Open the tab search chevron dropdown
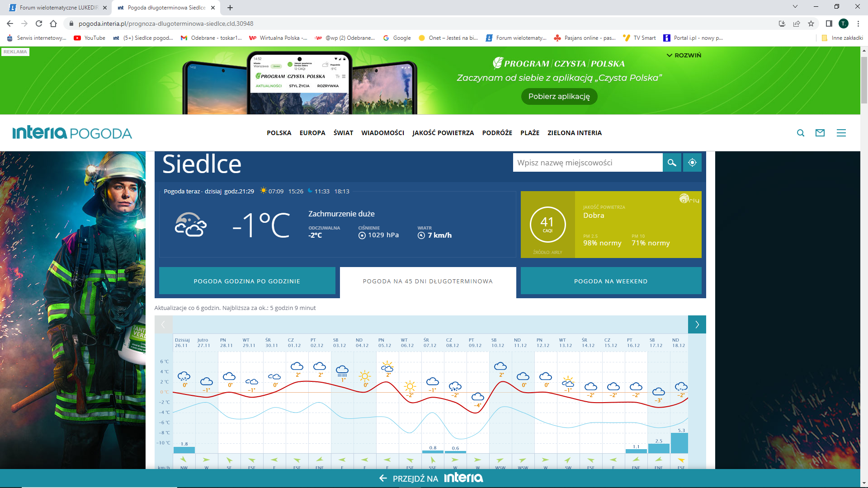The height and width of the screenshot is (488, 868). (x=795, y=7)
